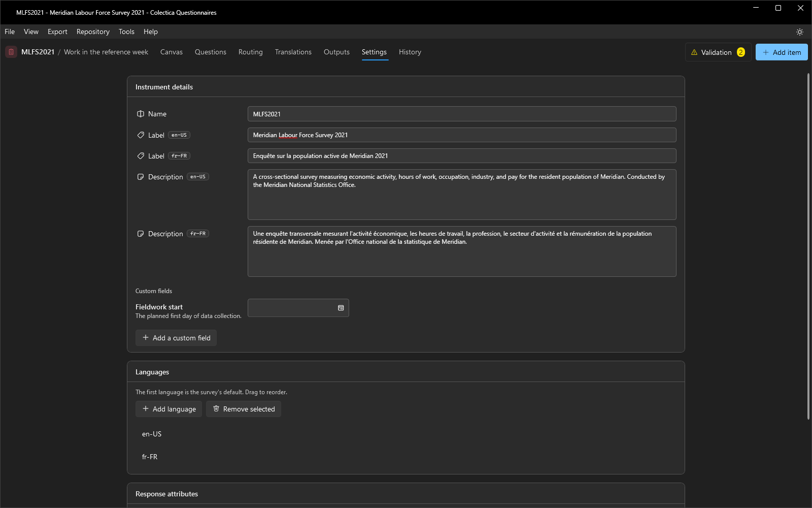Click 'Work in the reference week' breadcrumb
The image size is (812, 508).
pos(106,52)
